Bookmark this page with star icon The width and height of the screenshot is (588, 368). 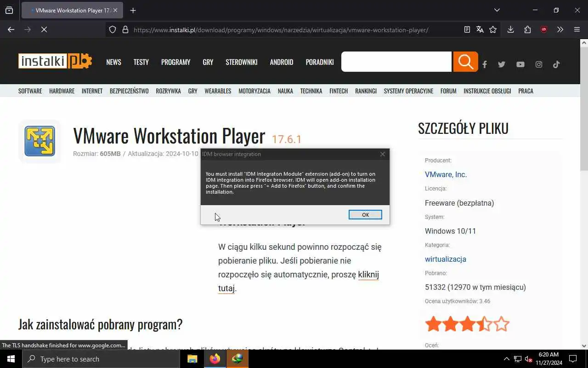click(493, 29)
